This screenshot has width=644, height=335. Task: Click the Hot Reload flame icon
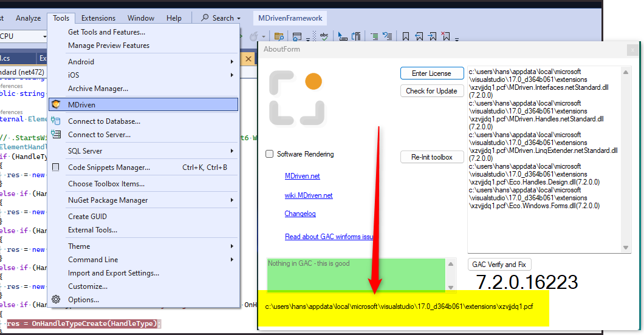click(254, 37)
